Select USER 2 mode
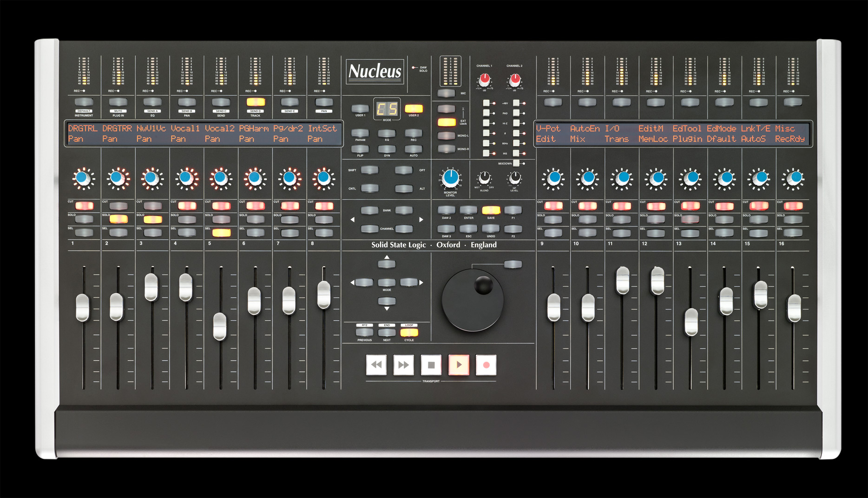The width and height of the screenshot is (868, 498). click(413, 109)
